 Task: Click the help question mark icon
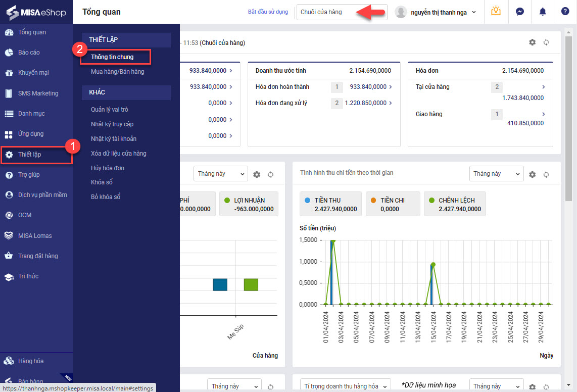point(565,12)
